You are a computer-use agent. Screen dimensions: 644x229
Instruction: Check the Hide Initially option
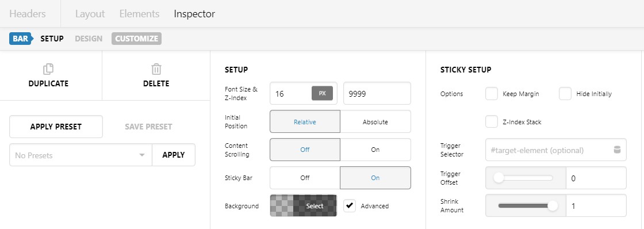[x=565, y=94]
